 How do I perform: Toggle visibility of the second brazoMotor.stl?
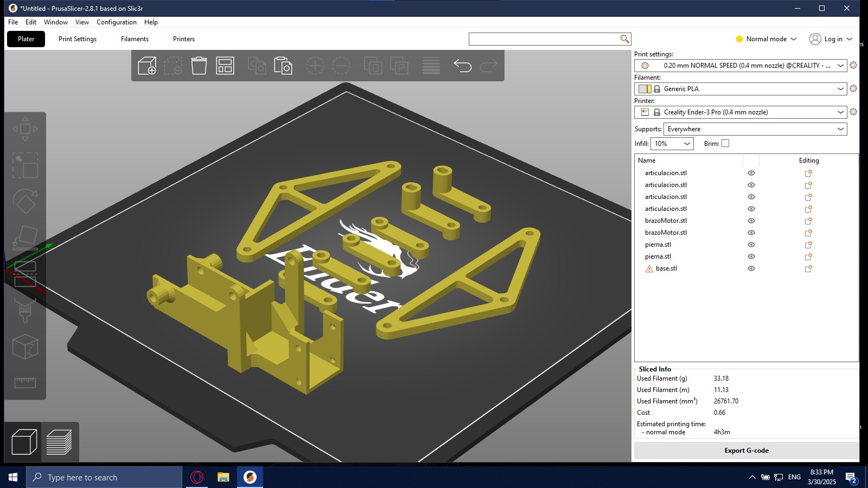[x=751, y=233]
